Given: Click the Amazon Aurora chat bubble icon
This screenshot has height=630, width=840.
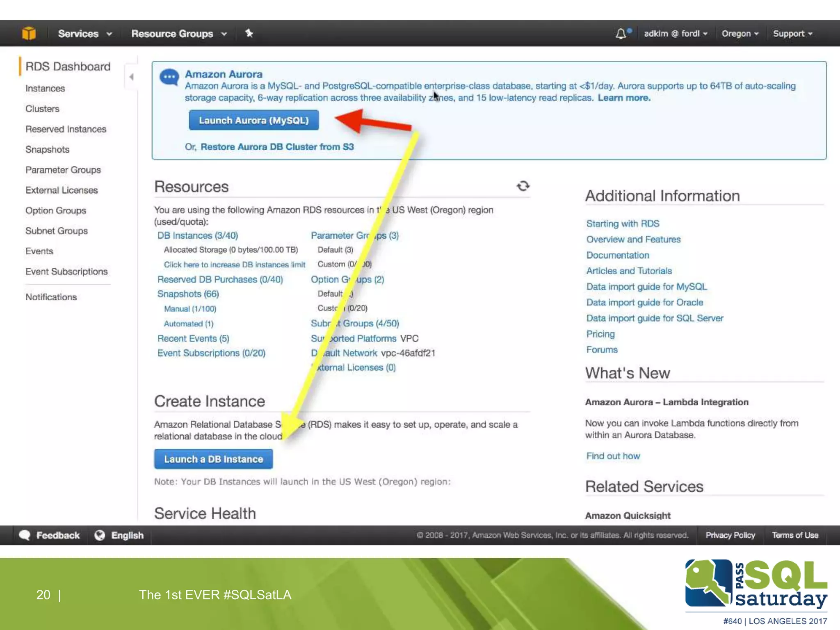Looking at the screenshot, I should pyautogui.click(x=169, y=77).
